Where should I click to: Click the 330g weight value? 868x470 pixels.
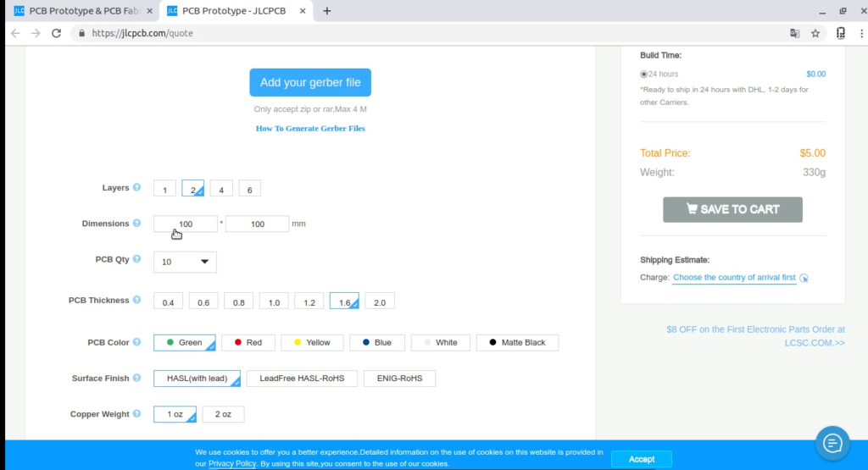click(814, 173)
